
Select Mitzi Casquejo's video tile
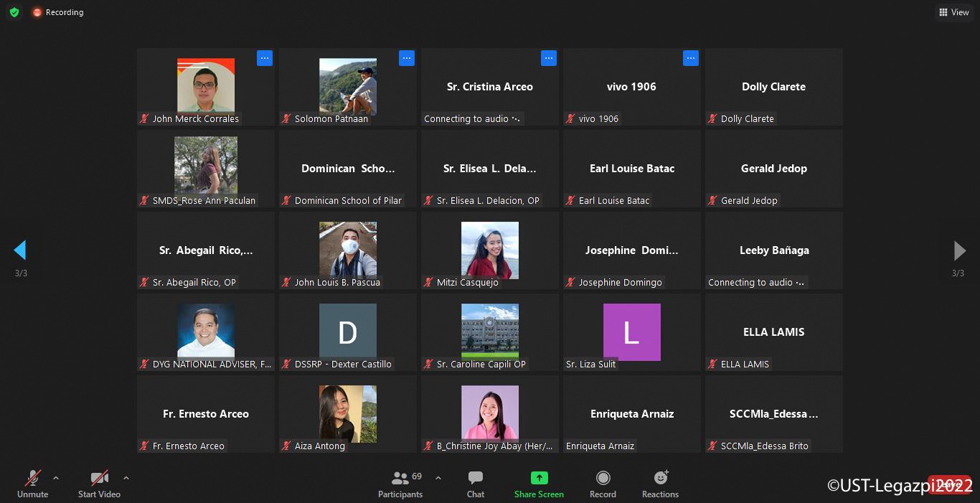490,250
